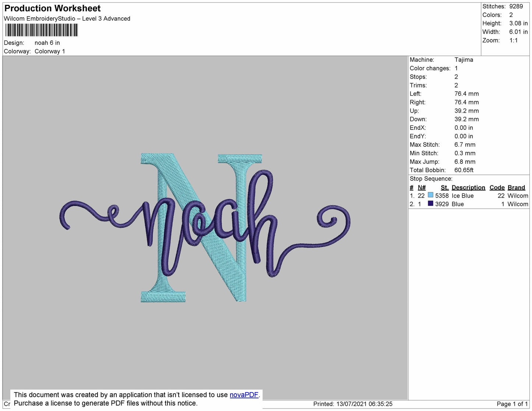Image resolution: width=532 pixels, height=411 pixels.
Task: Click the Ice Blue color swatch
Action: coord(430,195)
